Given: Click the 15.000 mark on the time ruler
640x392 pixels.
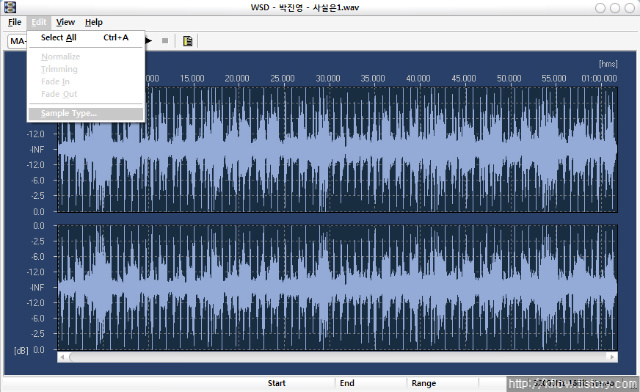Looking at the screenshot, I should (x=192, y=78).
